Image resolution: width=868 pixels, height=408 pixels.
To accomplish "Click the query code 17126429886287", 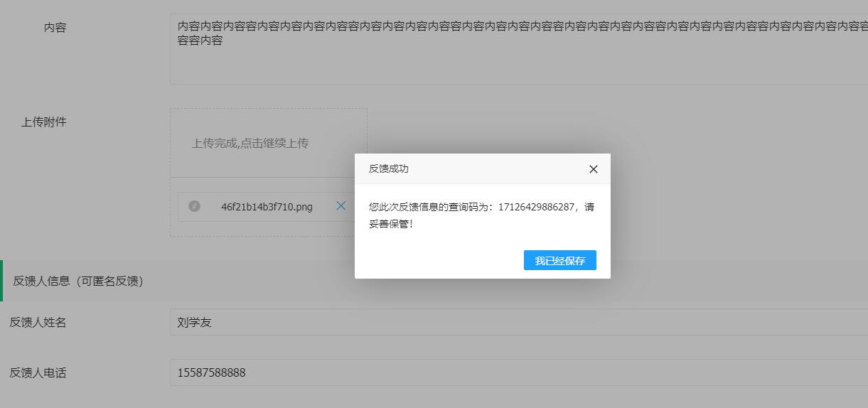I will pos(536,208).
